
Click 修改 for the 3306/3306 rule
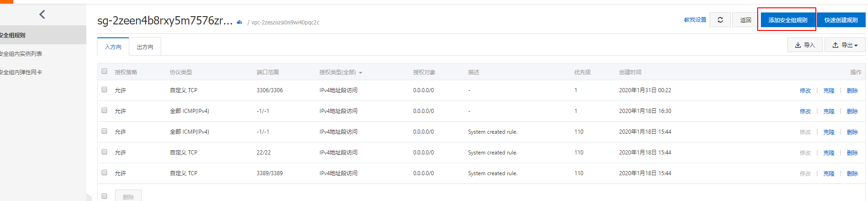point(805,90)
